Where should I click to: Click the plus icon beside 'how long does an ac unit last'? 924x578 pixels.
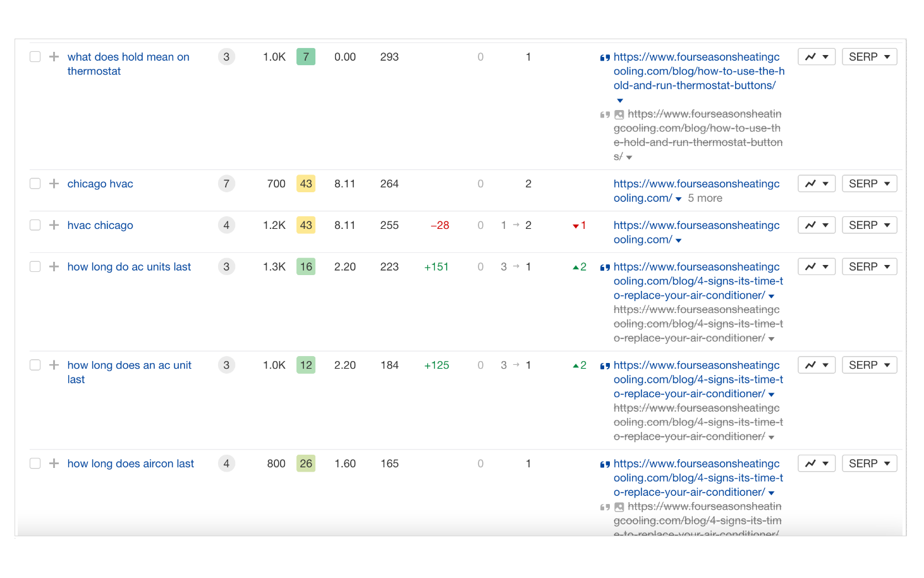(54, 365)
